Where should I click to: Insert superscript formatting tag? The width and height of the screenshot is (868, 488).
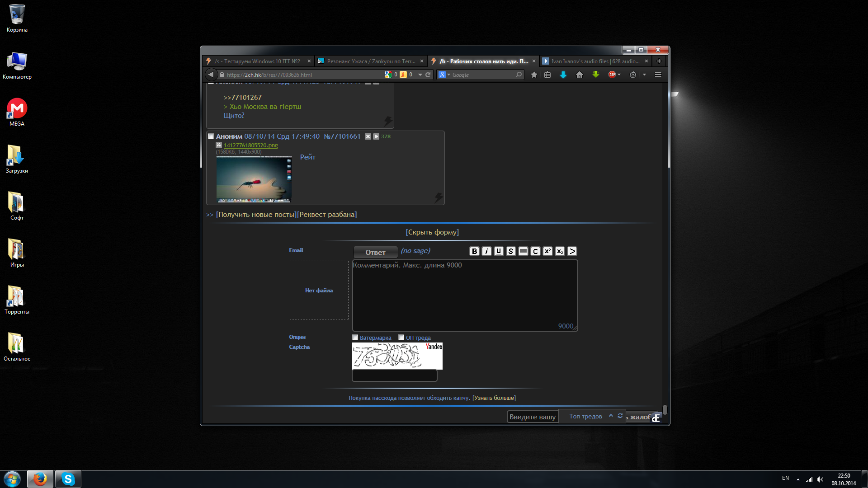[547, 251]
